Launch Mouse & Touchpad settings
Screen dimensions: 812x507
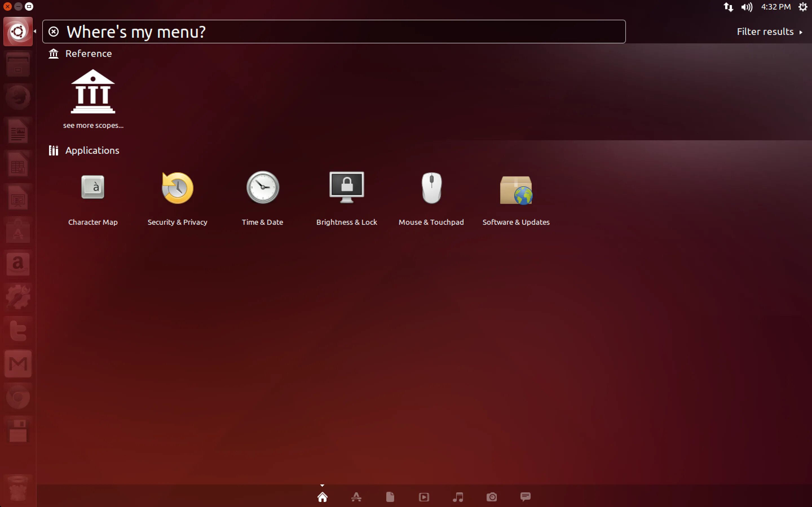(x=431, y=188)
